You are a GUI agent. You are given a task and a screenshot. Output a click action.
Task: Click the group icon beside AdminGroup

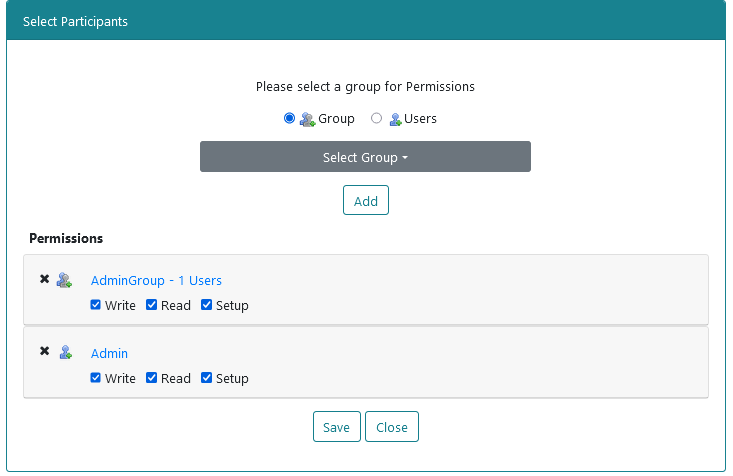click(x=64, y=280)
